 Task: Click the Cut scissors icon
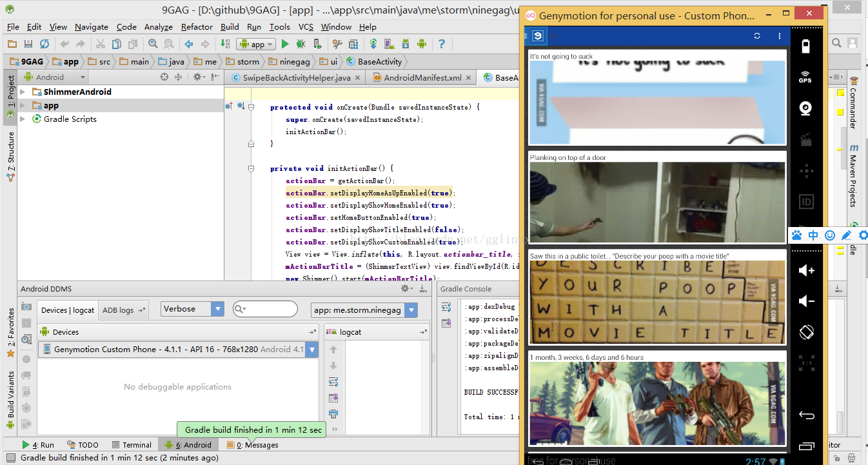click(x=101, y=44)
